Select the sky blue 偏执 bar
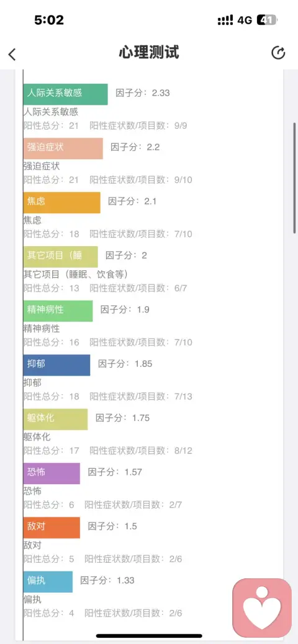298x644 pixels. [48, 582]
